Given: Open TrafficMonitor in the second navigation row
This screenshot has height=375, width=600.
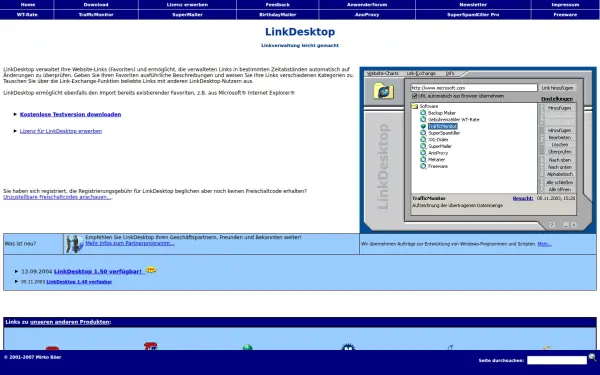Looking at the screenshot, I should click(x=96, y=15).
